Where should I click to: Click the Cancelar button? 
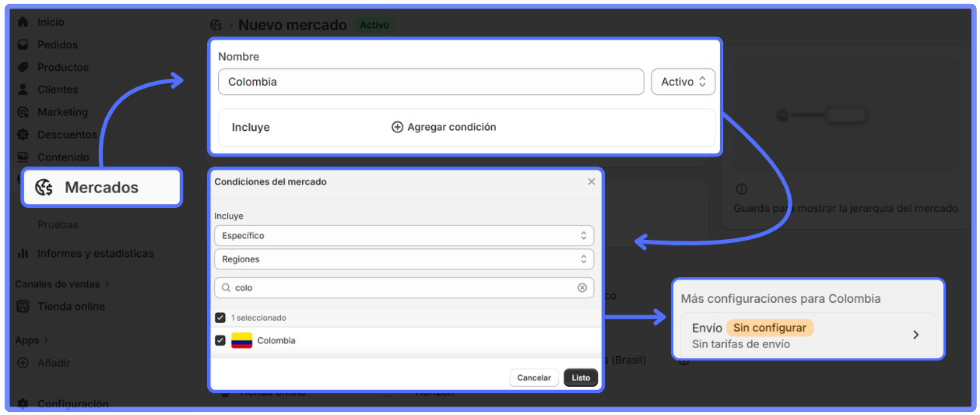pos(534,378)
